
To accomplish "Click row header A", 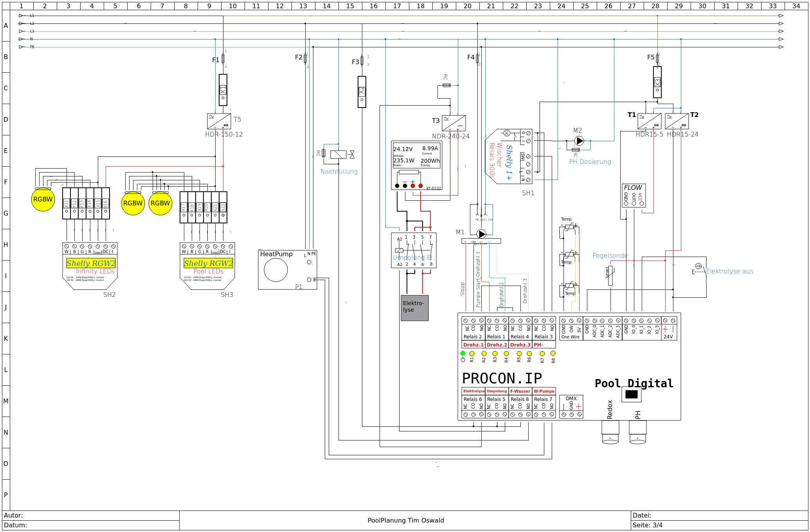I will 6,25.
